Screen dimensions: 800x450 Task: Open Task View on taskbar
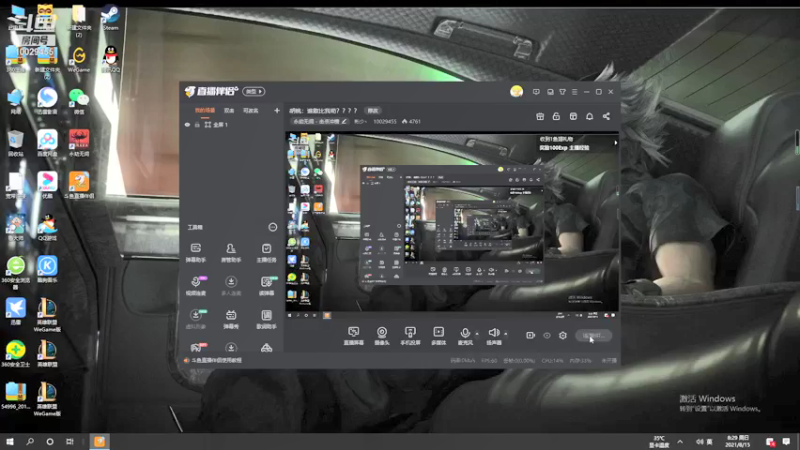(70, 442)
